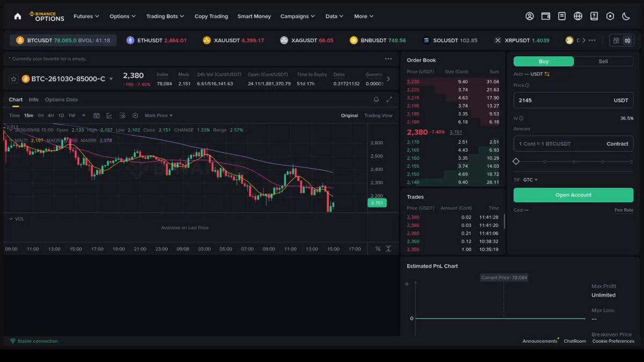The image size is (644, 362).
Task: Open the Fee Rate link
Action: tap(624, 210)
